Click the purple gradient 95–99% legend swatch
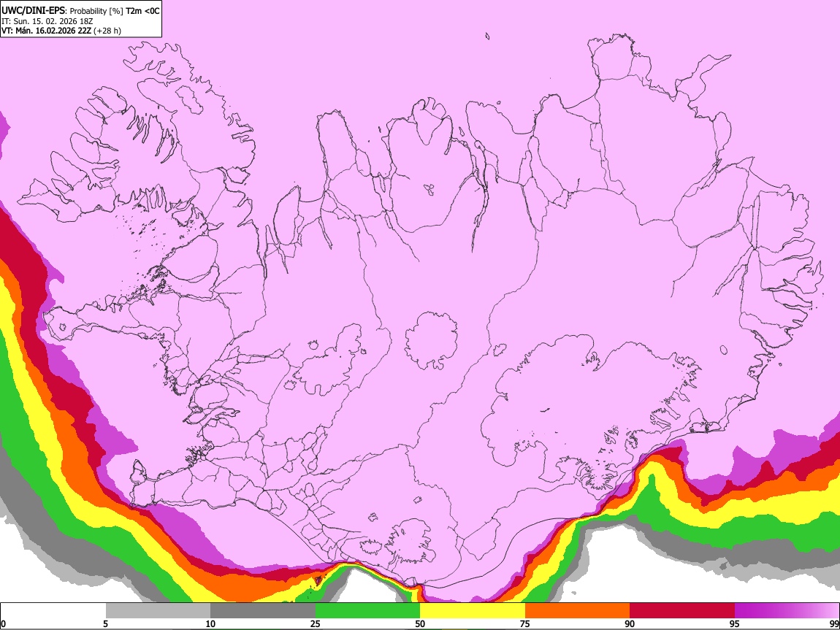840x630 pixels. [787, 611]
